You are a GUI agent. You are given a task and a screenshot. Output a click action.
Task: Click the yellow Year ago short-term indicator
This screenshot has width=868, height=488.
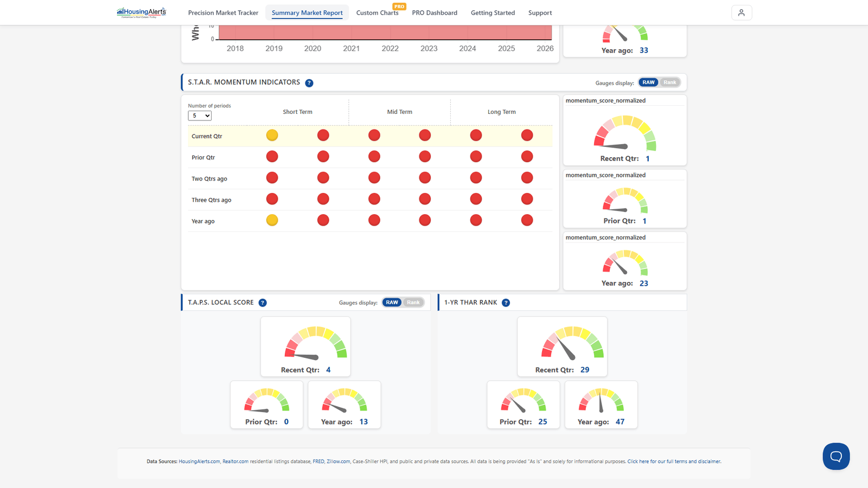click(272, 220)
